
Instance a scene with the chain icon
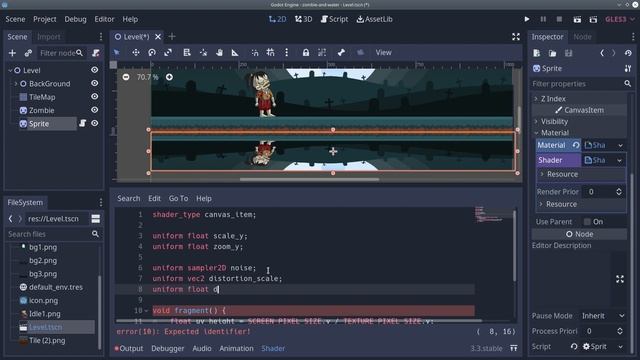tap(28, 53)
